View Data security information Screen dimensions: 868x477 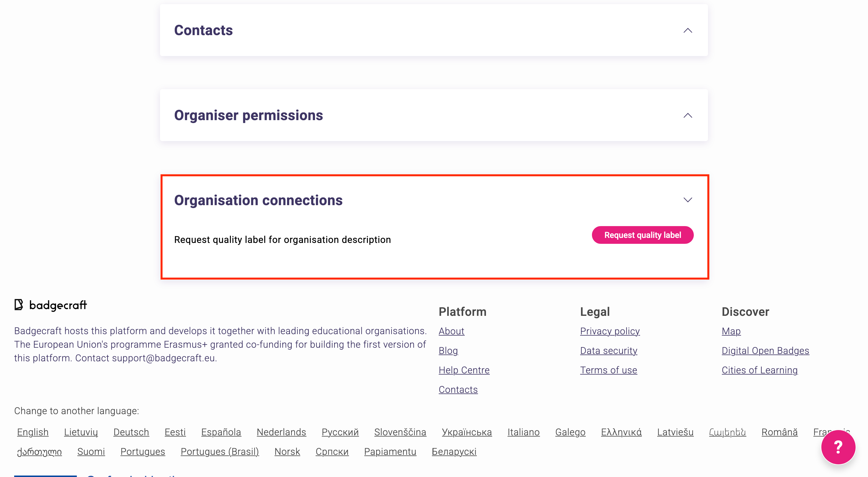point(608,351)
